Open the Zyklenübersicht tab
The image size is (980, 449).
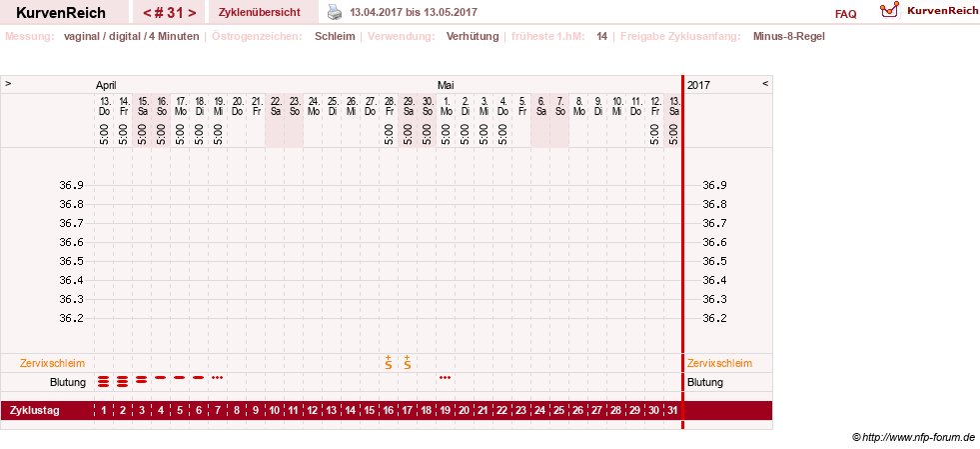[260, 12]
